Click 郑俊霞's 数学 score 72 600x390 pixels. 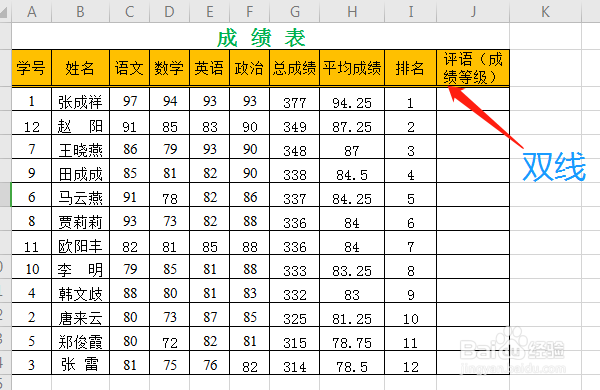pos(170,339)
